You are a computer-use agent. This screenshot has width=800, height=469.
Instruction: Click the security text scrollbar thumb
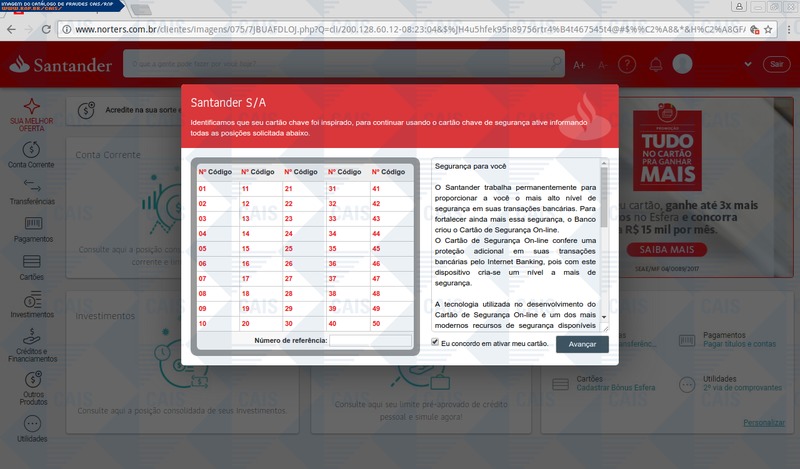(x=604, y=197)
